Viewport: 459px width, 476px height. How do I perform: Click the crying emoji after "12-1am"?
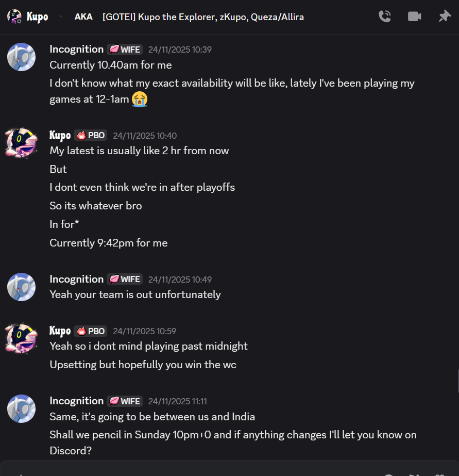(x=140, y=99)
